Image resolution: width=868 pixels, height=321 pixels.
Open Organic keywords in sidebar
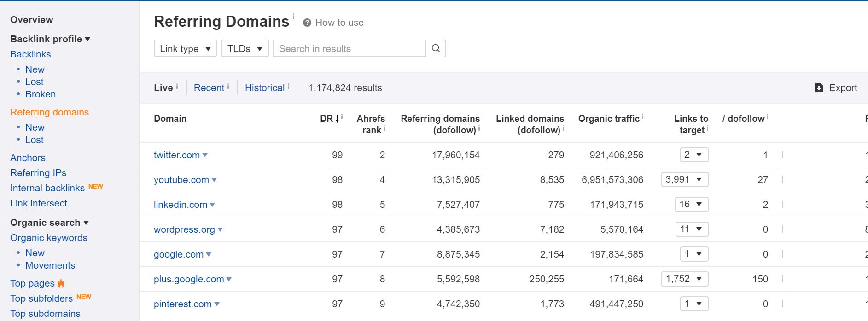click(x=49, y=238)
